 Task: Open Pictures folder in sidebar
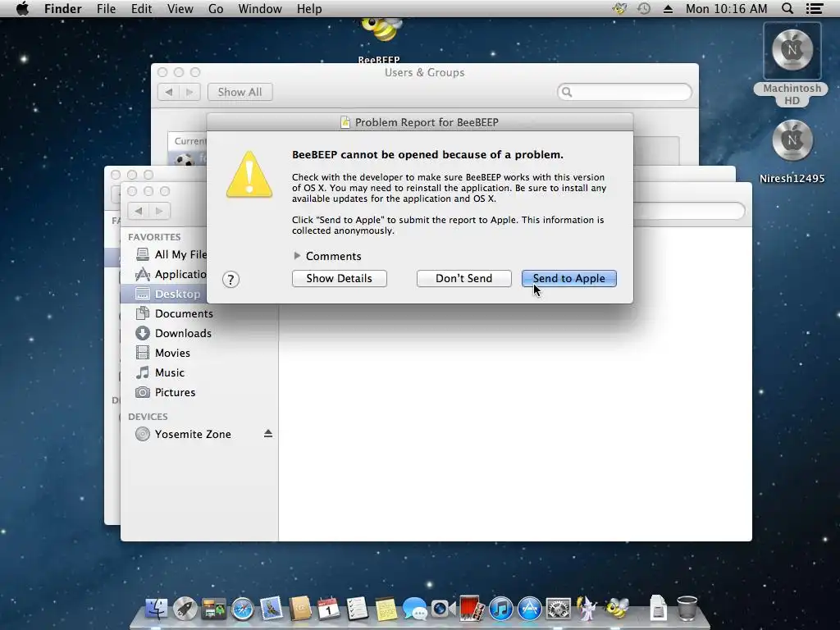coord(165,393)
